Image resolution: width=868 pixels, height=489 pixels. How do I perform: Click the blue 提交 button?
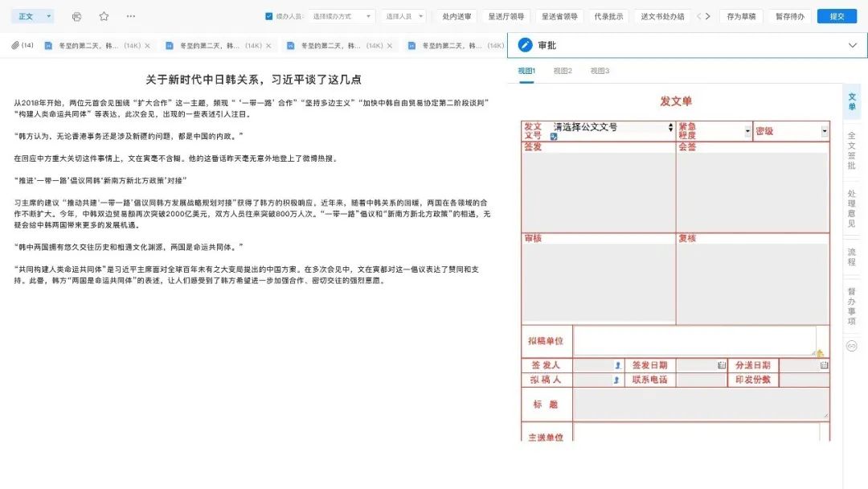pos(837,17)
